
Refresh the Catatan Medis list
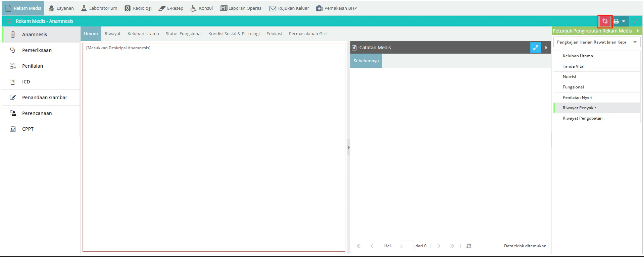coord(469,246)
